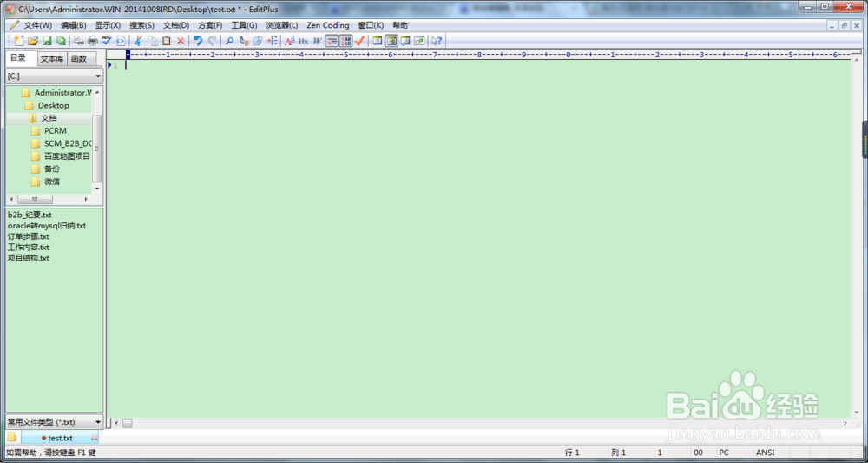
Task: Select the 微信 folder
Action: tap(52, 182)
